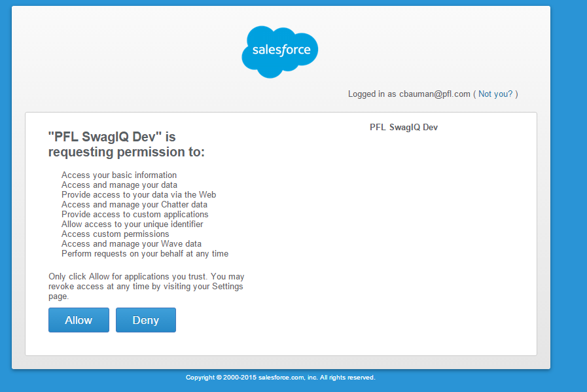The image size is (587, 392).
Task: Click 'Perform requests on your behalf at any time'
Action: click(x=145, y=253)
